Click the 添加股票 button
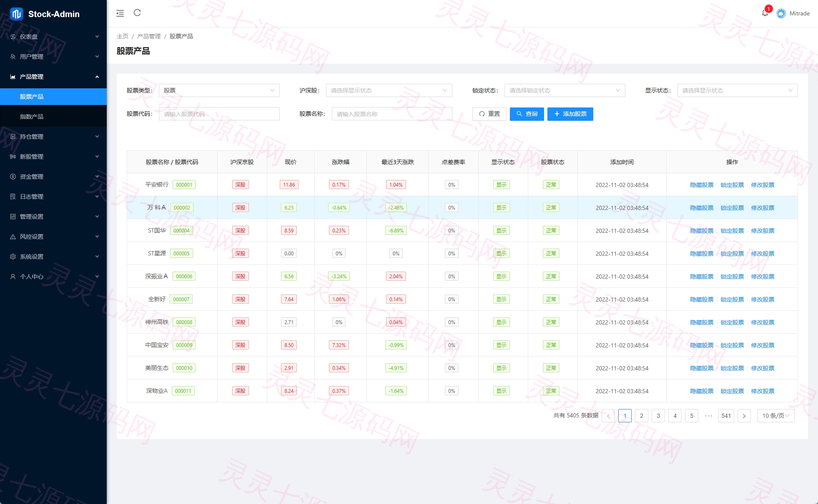Viewport: 818px width, 504px height. 570,114
